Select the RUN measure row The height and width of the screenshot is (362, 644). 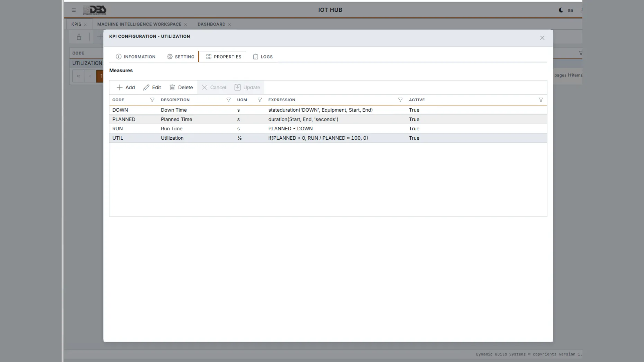point(328,129)
